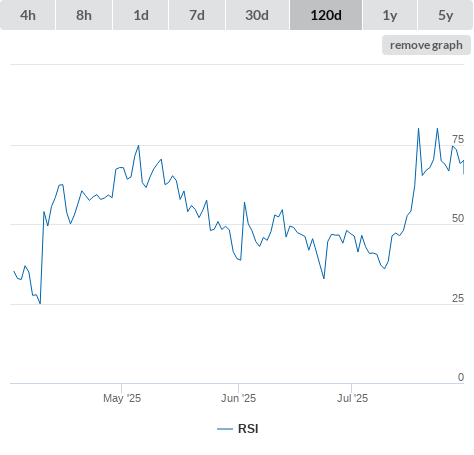Click the May '25 axis label

122,398
